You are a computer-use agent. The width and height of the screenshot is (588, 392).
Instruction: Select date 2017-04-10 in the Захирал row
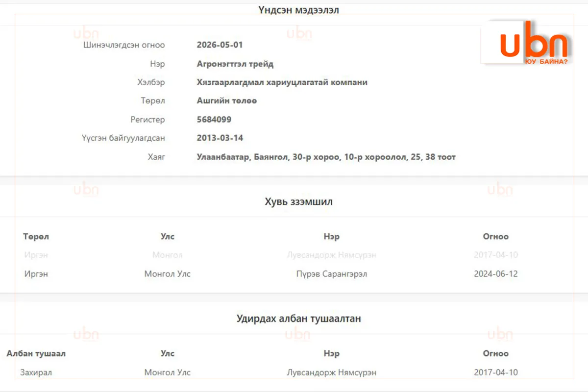pyautogui.click(x=496, y=372)
